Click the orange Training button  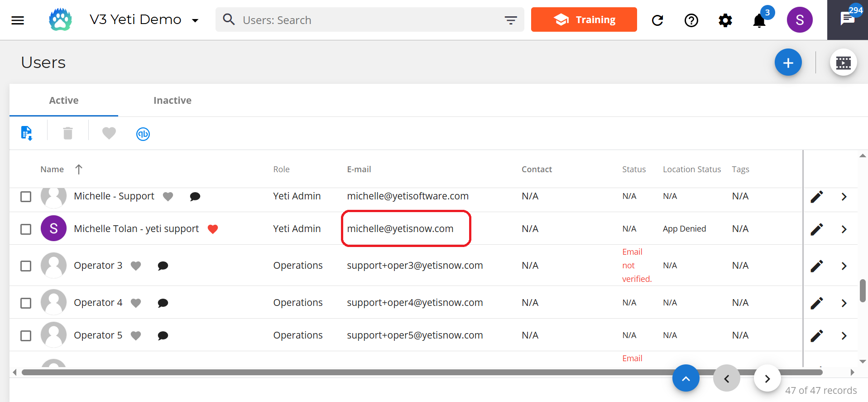[584, 19]
